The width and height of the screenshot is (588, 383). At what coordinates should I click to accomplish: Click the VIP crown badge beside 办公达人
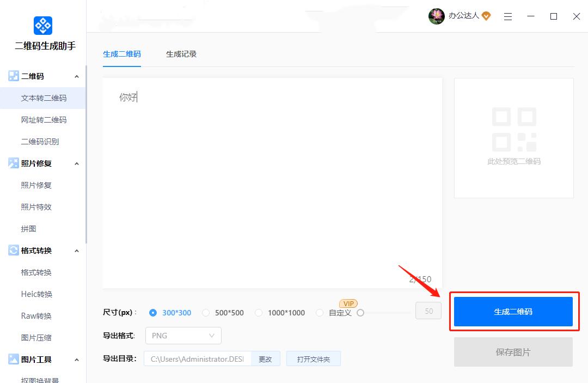click(x=486, y=16)
